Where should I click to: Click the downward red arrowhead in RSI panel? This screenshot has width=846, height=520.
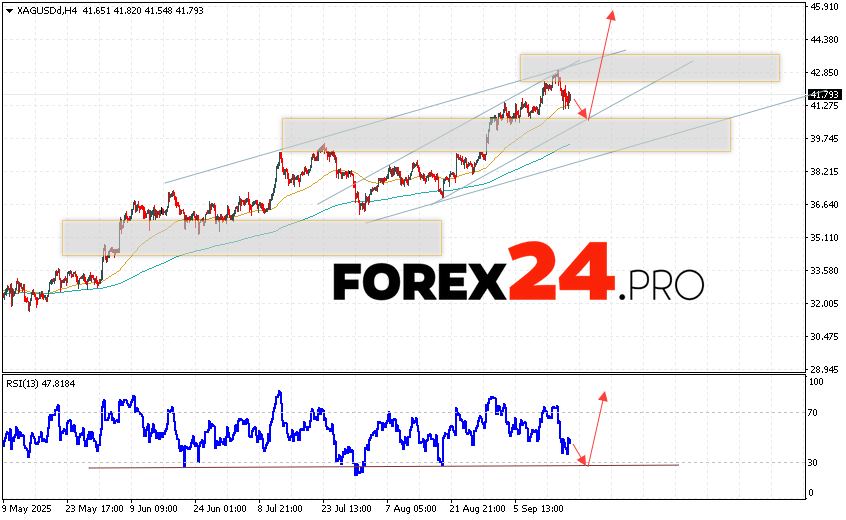coord(587,461)
